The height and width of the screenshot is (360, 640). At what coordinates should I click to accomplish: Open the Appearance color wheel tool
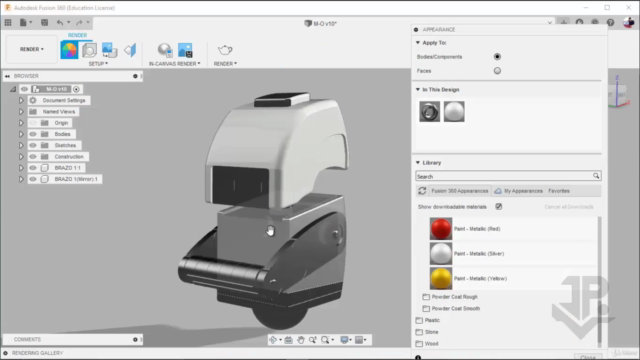[69, 50]
